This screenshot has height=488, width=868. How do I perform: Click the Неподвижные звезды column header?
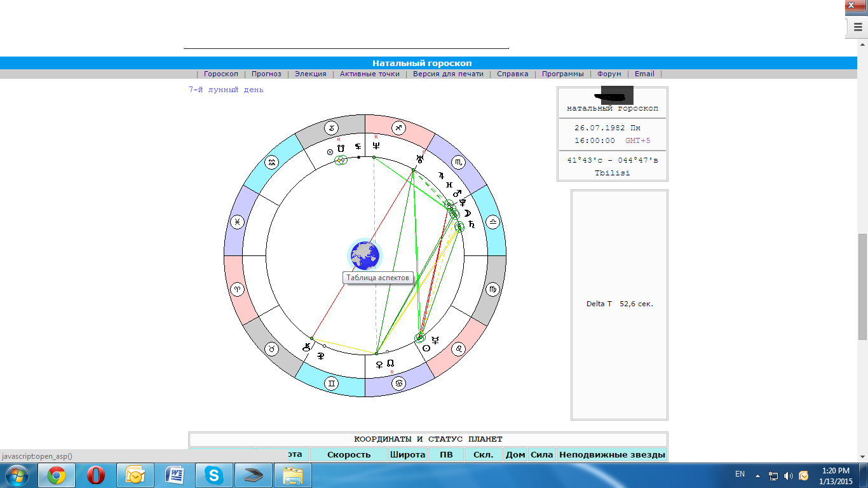tap(611, 454)
